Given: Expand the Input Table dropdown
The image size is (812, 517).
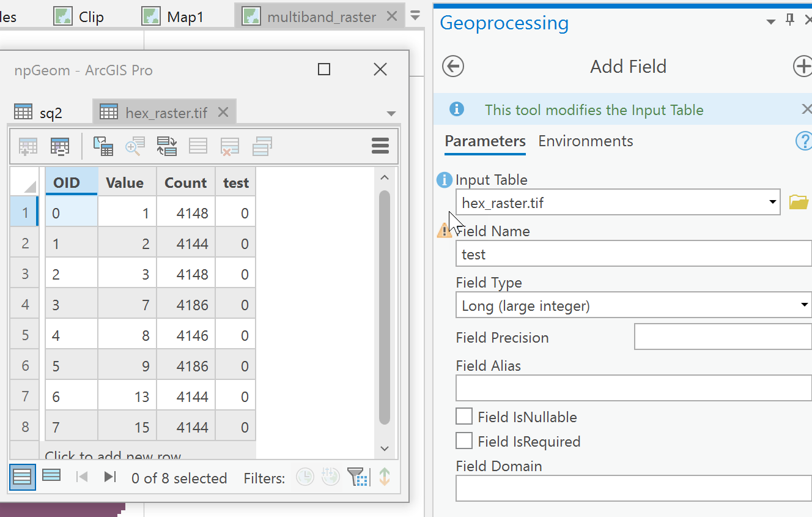Looking at the screenshot, I should point(773,203).
